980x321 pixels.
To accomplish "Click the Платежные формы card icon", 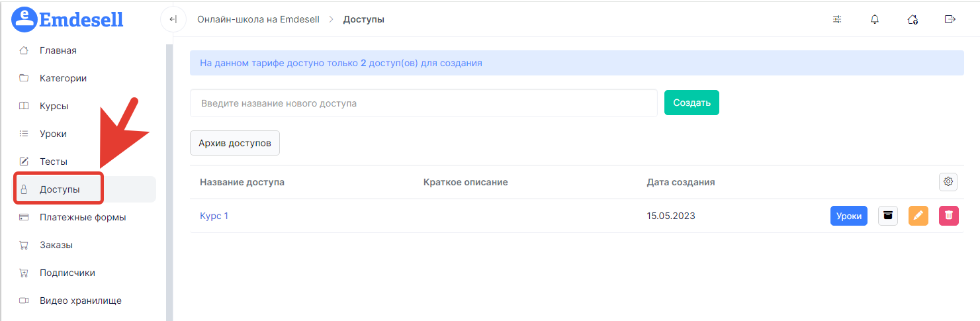I will (24, 217).
